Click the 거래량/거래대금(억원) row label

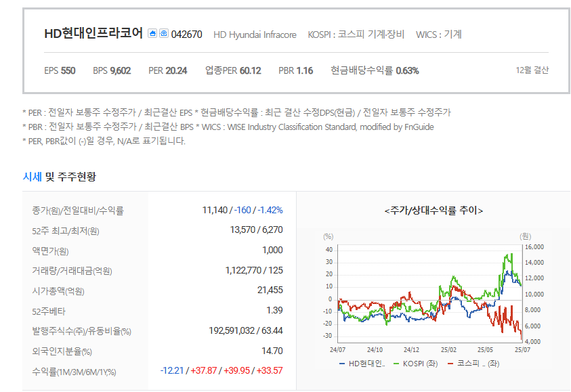tap(72, 271)
